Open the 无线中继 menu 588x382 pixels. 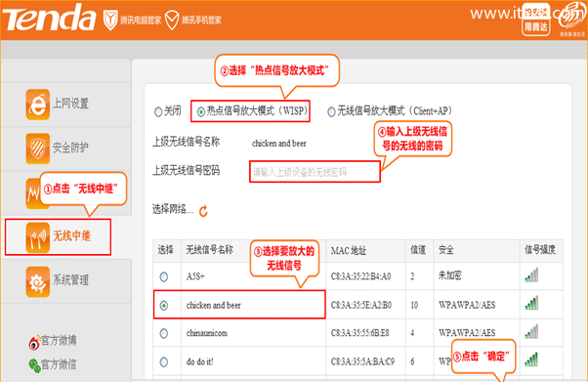pyautogui.click(x=72, y=236)
